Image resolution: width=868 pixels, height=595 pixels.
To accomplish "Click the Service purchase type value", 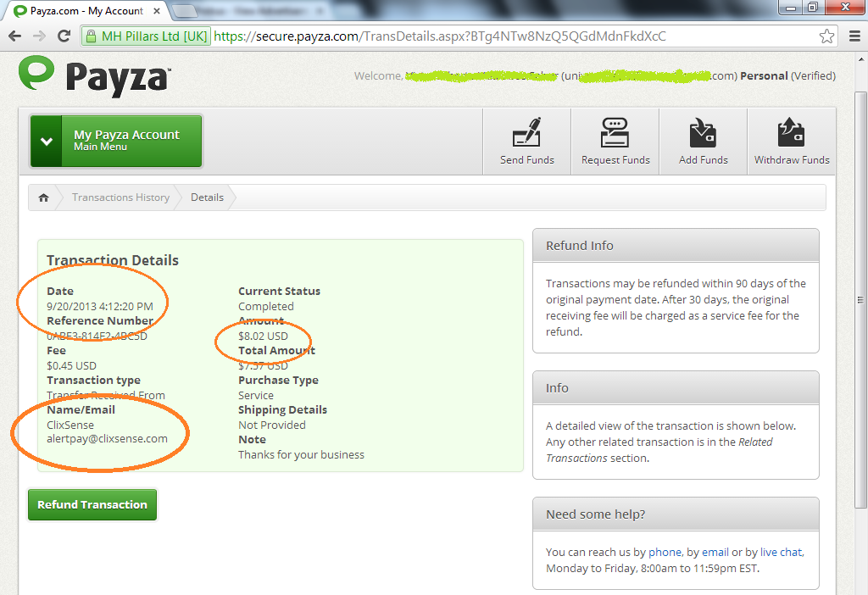I will [x=256, y=395].
